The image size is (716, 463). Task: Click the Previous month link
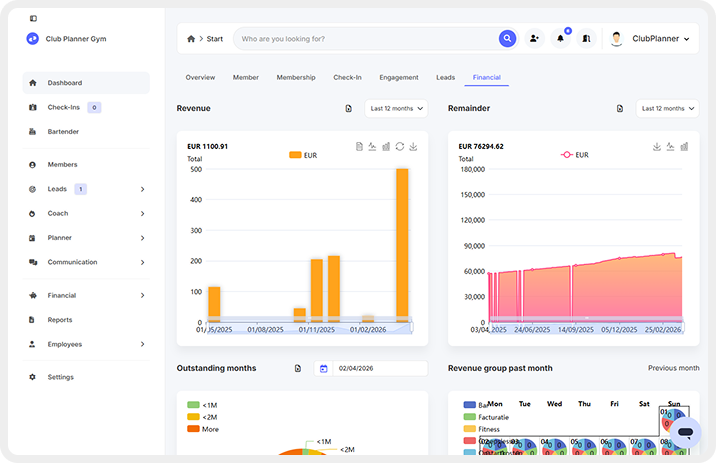point(673,368)
